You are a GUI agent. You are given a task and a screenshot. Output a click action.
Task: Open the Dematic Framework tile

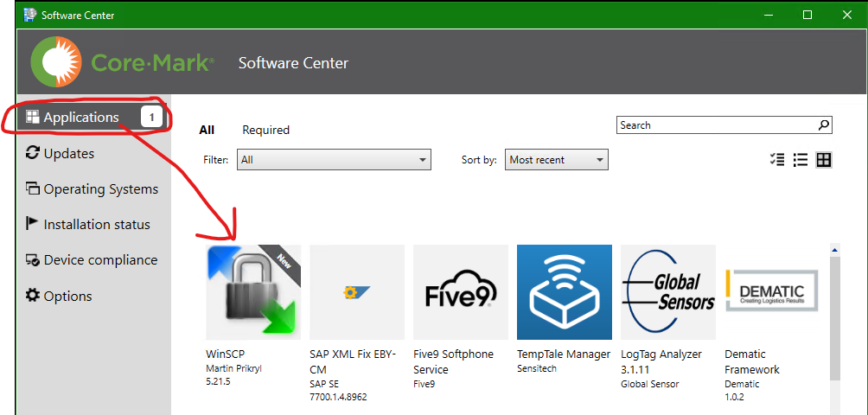coord(772,292)
